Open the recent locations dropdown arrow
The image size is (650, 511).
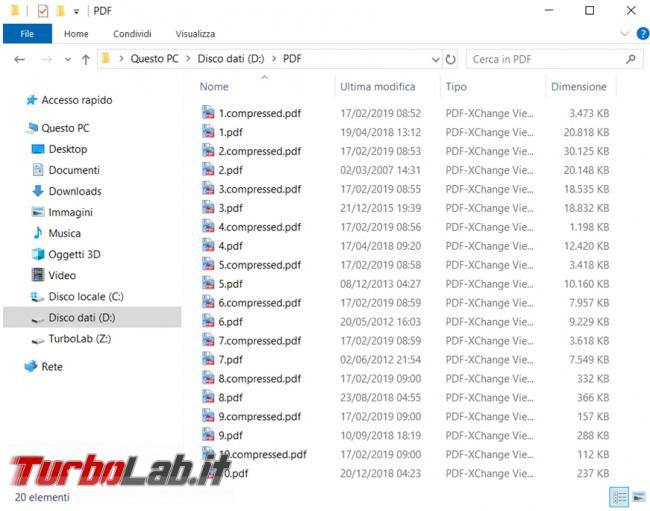click(x=68, y=60)
